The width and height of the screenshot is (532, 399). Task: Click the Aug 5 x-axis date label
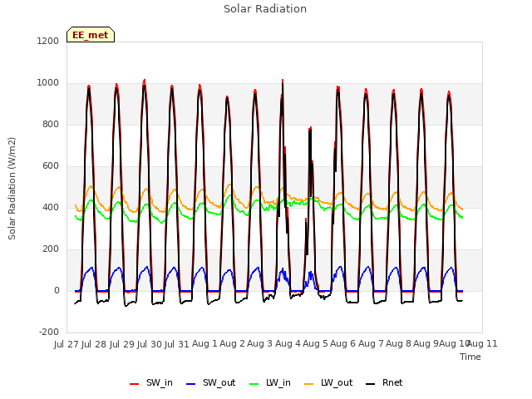coord(315,344)
